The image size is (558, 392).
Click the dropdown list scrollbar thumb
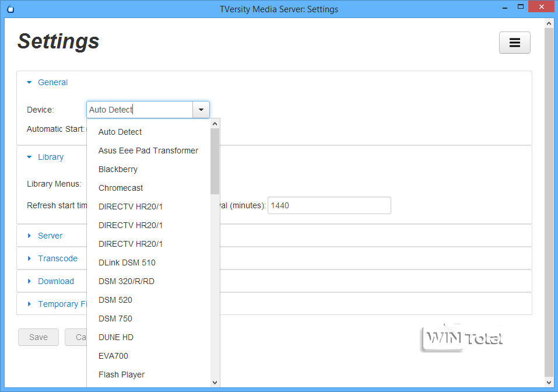(x=215, y=161)
